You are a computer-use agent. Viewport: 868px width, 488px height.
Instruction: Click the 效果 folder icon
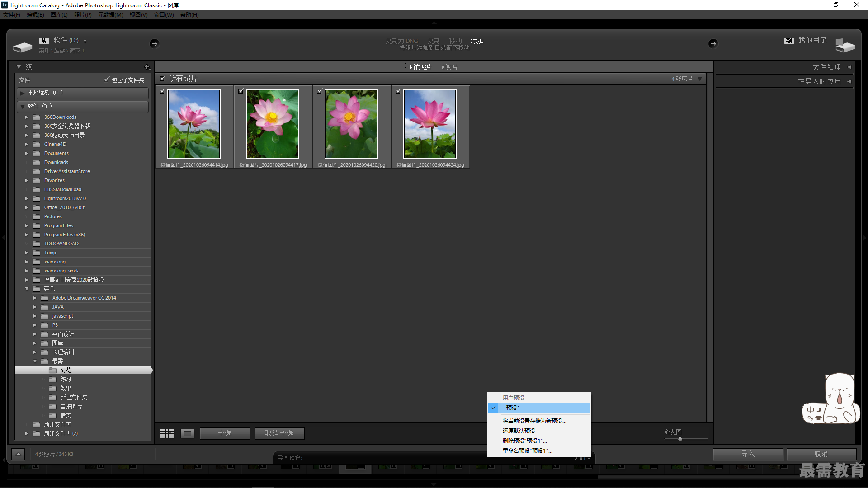coord(53,388)
